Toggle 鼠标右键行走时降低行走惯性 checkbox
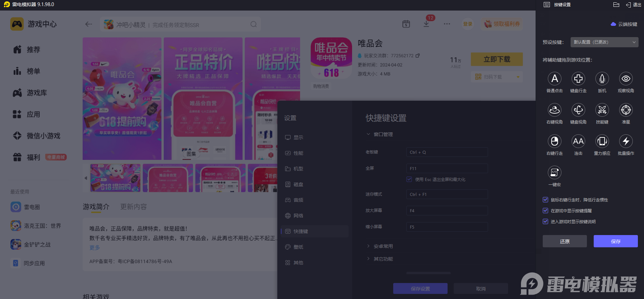Viewport: 644px width, 299px height. coord(545,200)
